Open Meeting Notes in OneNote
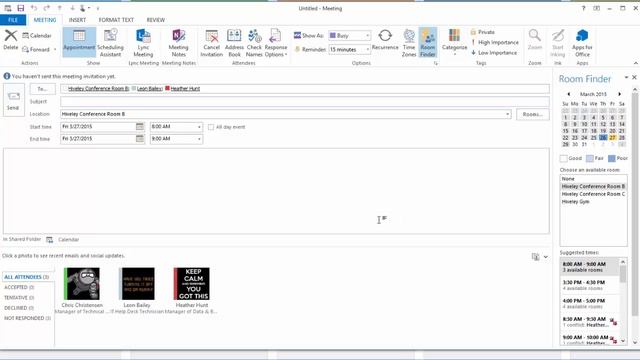The height and width of the screenshot is (360, 640). point(178,42)
